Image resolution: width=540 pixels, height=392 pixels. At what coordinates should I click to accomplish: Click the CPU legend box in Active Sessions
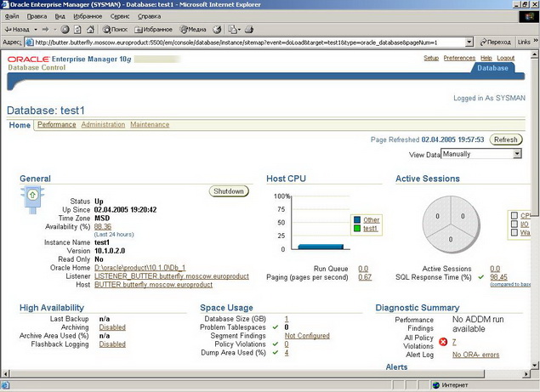tap(514, 216)
